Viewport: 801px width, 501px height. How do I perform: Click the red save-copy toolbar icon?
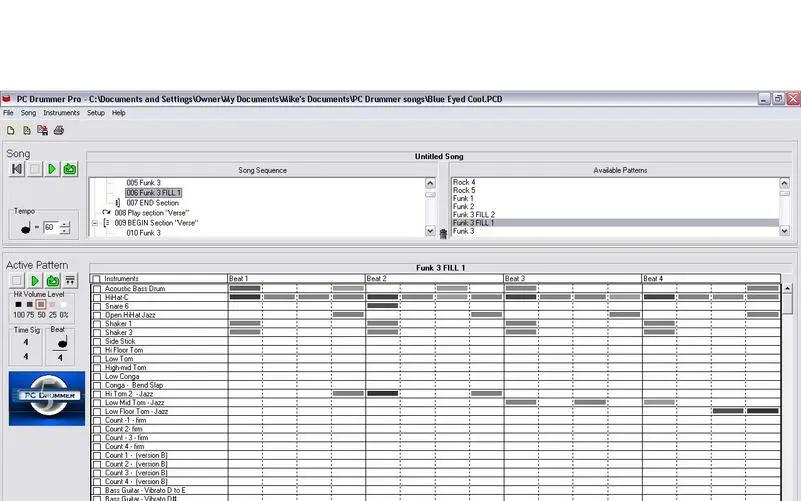point(42,131)
